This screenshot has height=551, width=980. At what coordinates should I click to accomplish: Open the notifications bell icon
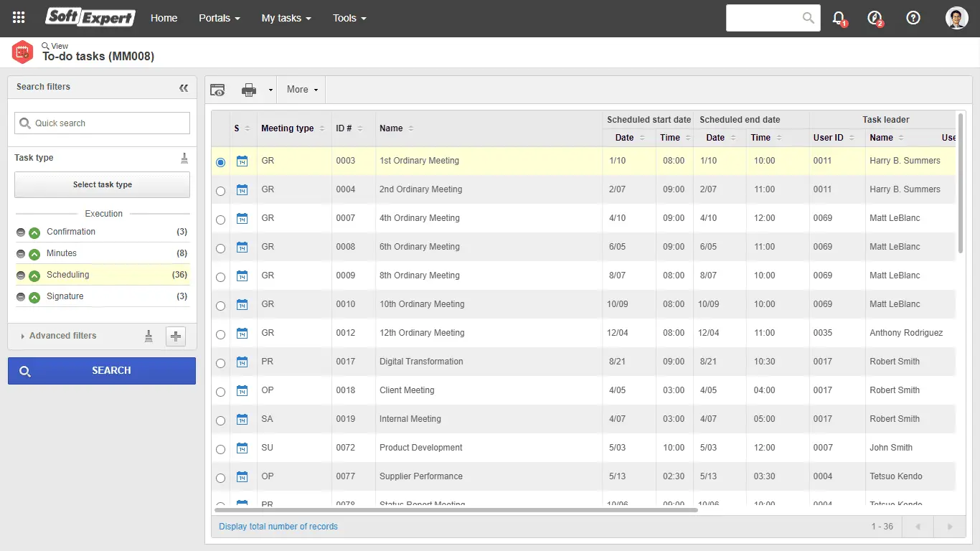(838, 18)
